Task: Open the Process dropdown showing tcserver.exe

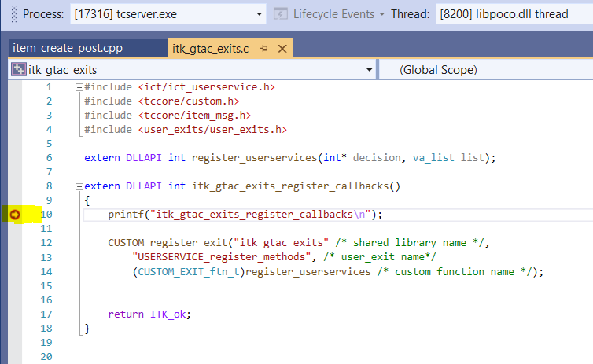Action: click(260, 14)
